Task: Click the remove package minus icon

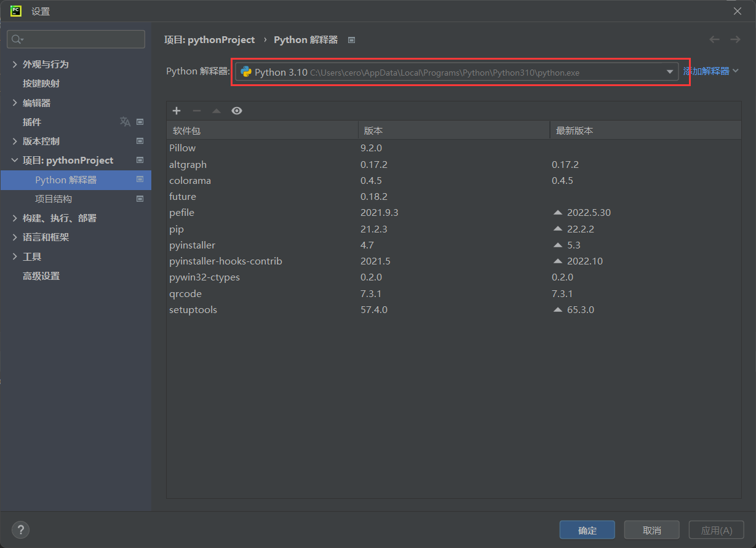Action: point(197,111)
